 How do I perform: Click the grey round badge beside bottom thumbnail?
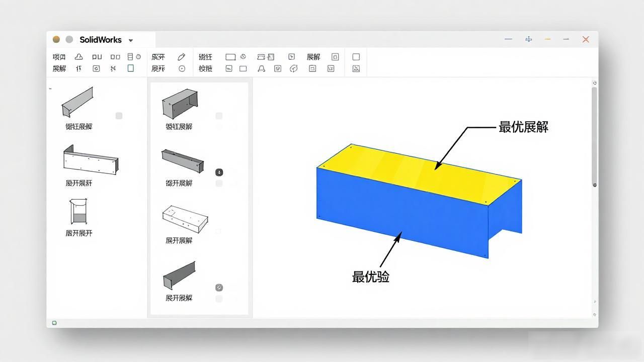[x=219, y=288]
